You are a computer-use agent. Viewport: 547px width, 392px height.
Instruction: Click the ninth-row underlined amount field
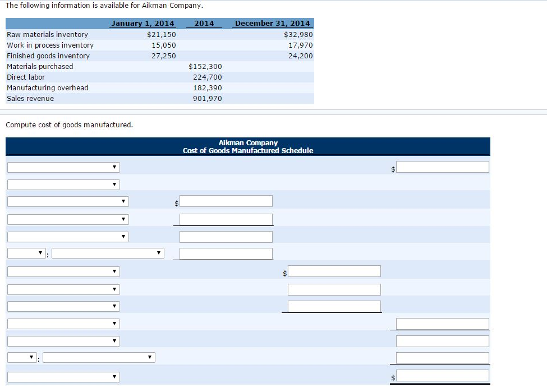coord(334,306)
